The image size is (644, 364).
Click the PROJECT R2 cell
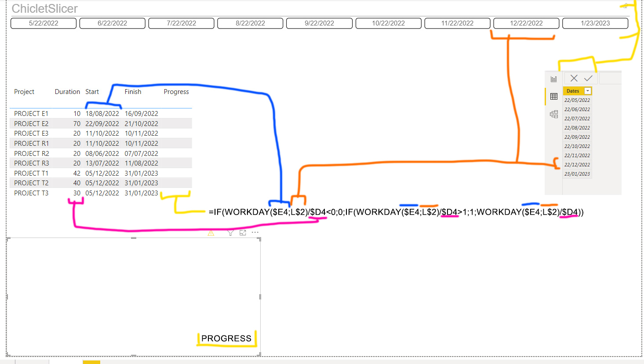32,154
